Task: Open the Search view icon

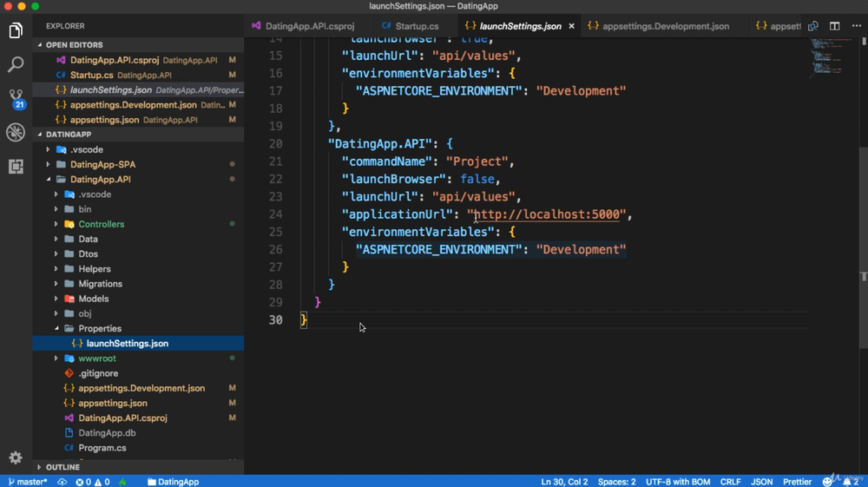Action: 16,64
